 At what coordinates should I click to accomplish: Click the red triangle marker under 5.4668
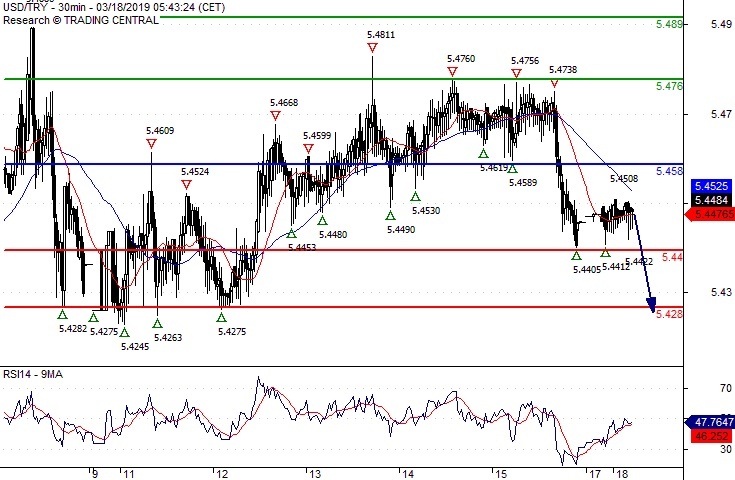275,115
